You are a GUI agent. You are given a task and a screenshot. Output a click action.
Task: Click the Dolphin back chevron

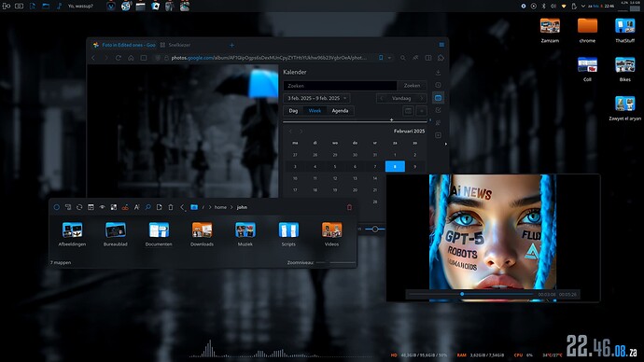click(182, 207)
